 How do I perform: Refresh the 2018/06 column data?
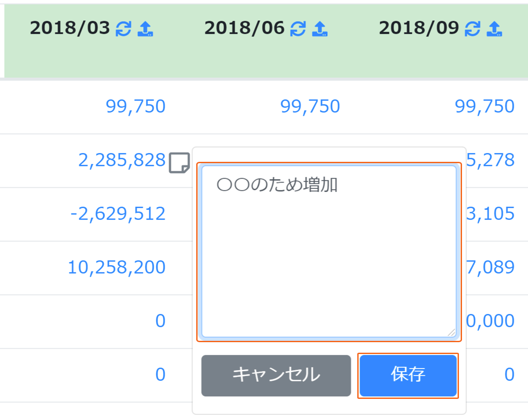298,29
